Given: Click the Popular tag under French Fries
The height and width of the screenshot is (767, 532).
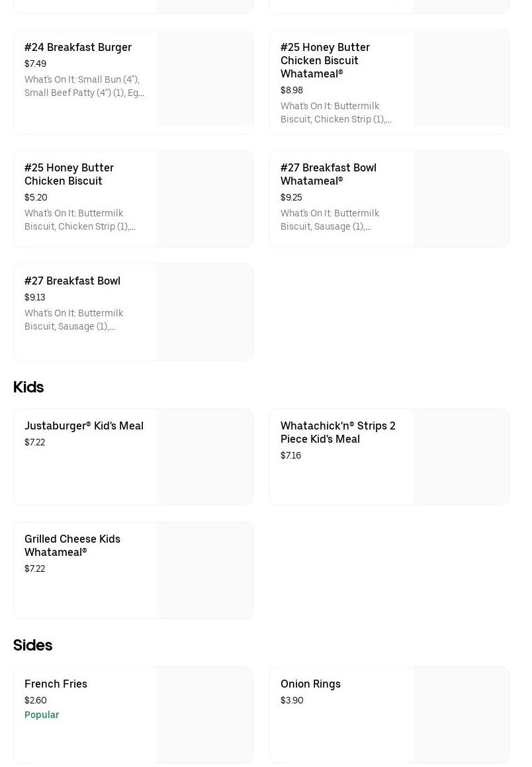Looking at the screenshot, I should click(x=42, y=715).
